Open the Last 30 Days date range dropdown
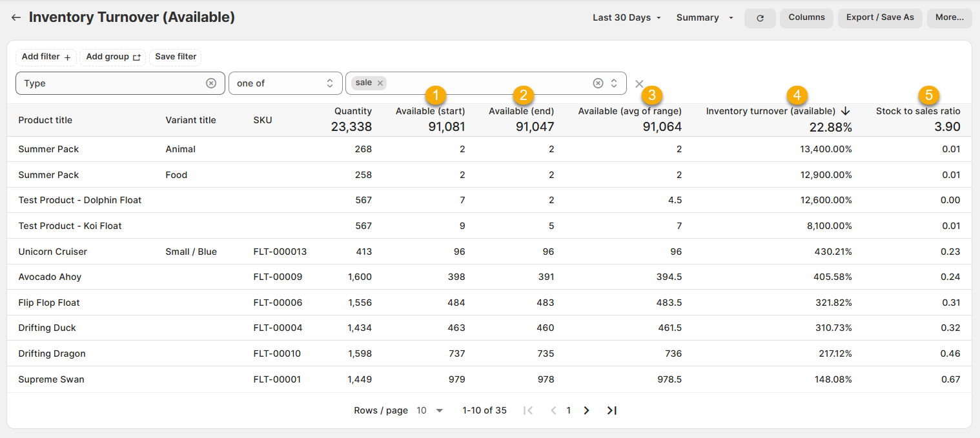 pos(627,17)
